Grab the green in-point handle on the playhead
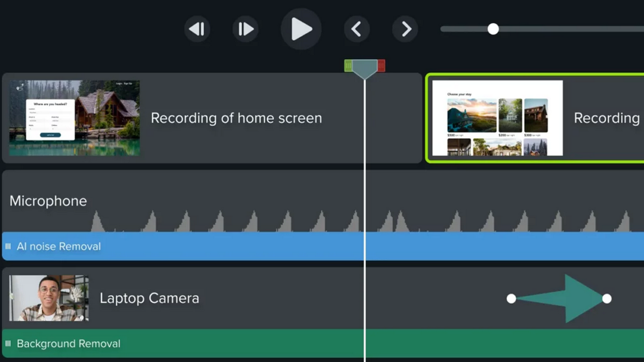Screen dimensions: 644x362 click(348, 66)
